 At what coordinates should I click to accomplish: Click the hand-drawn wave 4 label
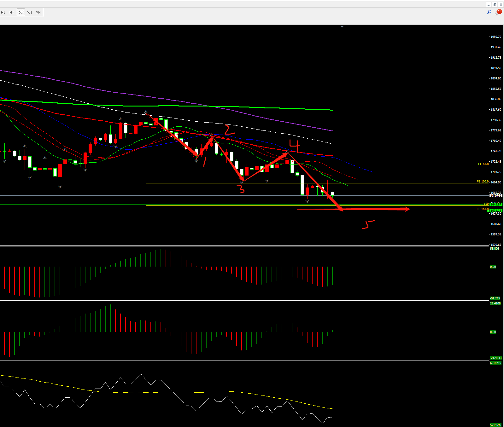[295, 145]
